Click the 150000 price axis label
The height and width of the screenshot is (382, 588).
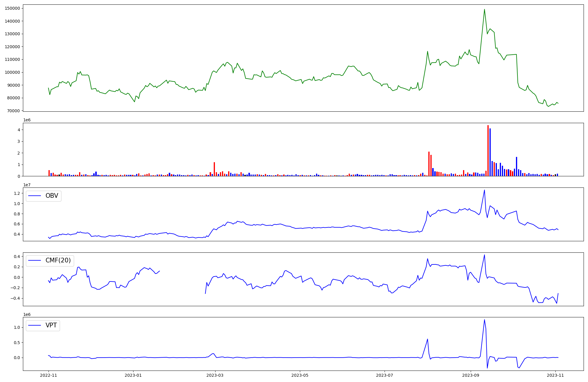coord(12,8)
